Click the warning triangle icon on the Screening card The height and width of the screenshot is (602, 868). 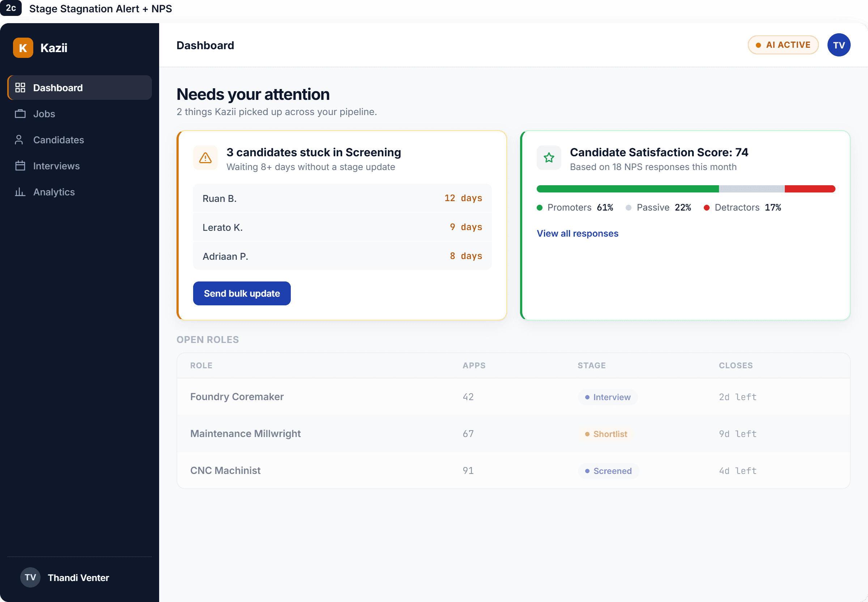[x=205, y=158]
